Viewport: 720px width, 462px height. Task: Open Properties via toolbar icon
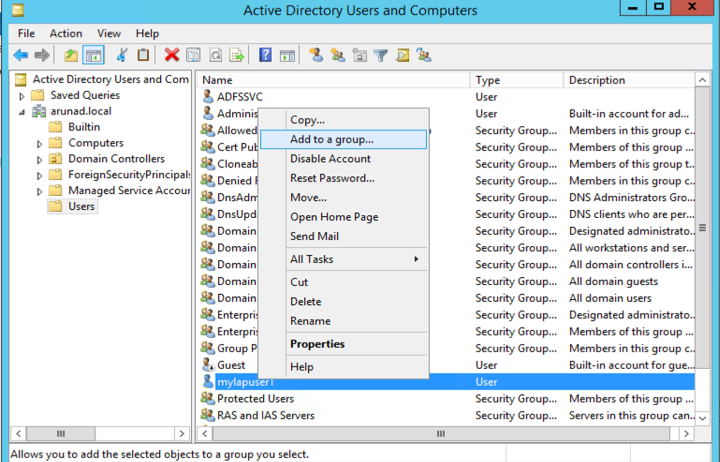(193, 56)
